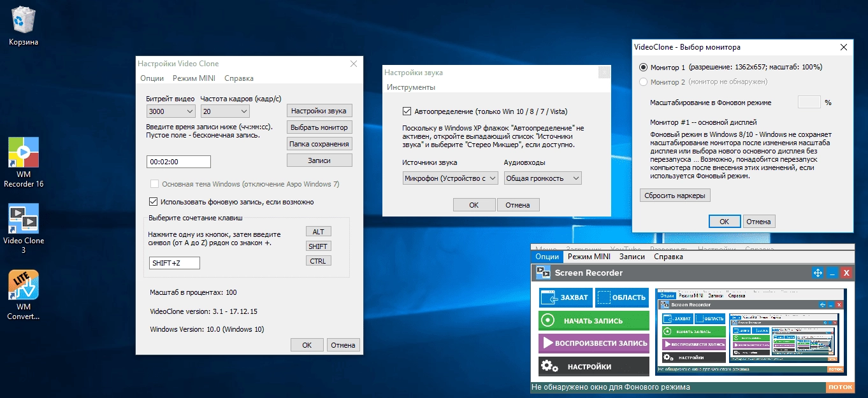This screenshot has height=398, width=868.
Task: Click OK in Настройки звука dialog
Action: click(x=474, y=205)
